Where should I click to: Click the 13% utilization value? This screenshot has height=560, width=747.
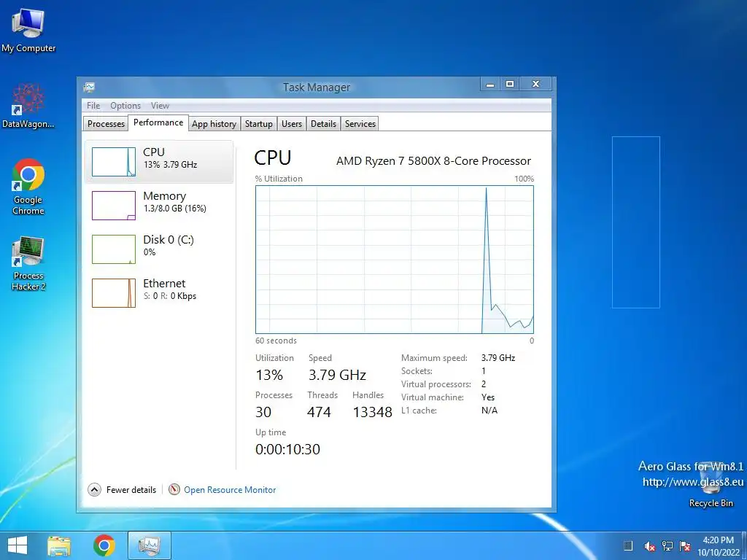(269, 376)
